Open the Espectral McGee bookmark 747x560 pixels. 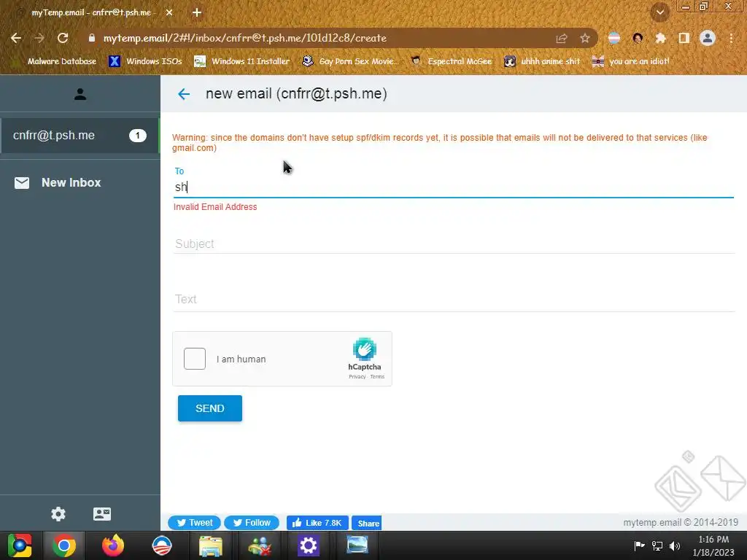(x=452, y=61)
